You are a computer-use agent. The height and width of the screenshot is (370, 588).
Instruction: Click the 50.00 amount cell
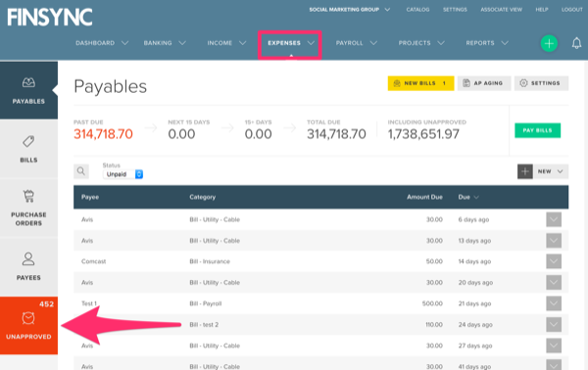(x=434, y=261)
